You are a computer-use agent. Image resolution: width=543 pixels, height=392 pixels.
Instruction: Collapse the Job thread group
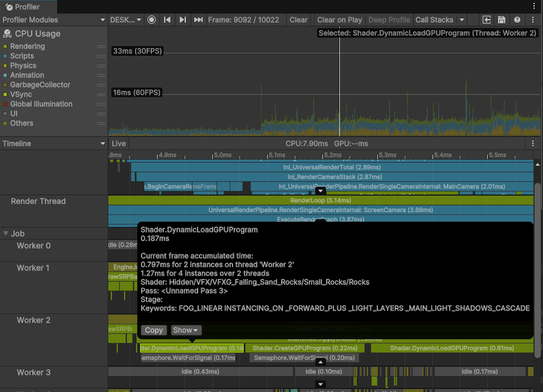tap(7, 233)
